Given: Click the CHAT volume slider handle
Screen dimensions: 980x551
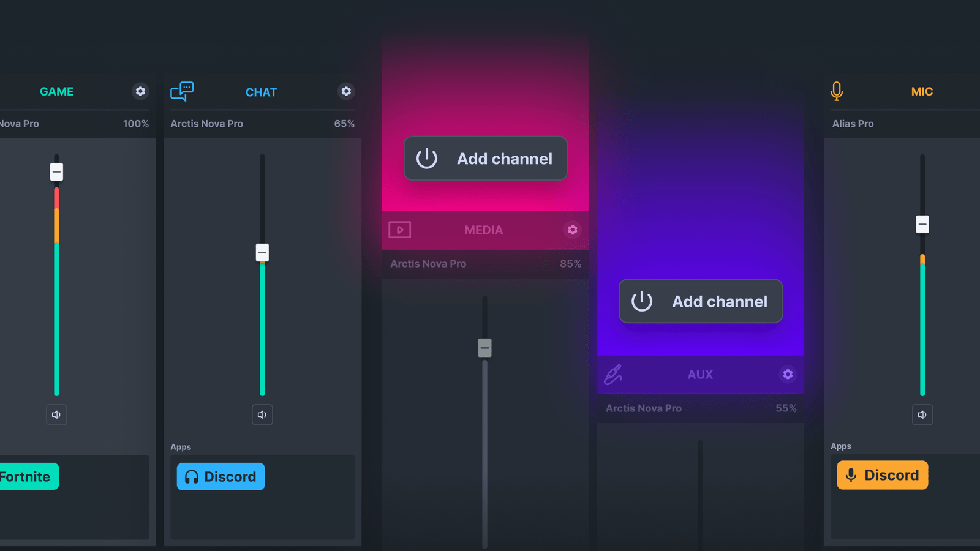Looking at the screenshot, I should (x=262, y=252).
